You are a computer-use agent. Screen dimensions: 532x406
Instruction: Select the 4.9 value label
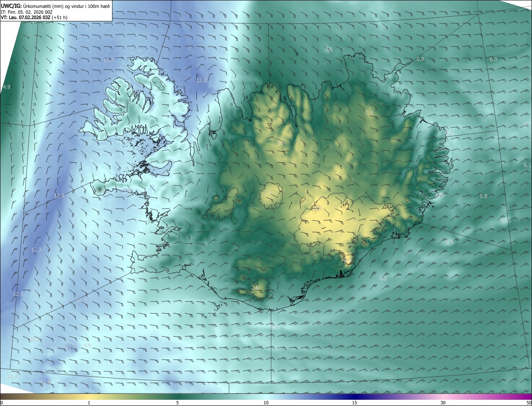[x=6, y=87]
